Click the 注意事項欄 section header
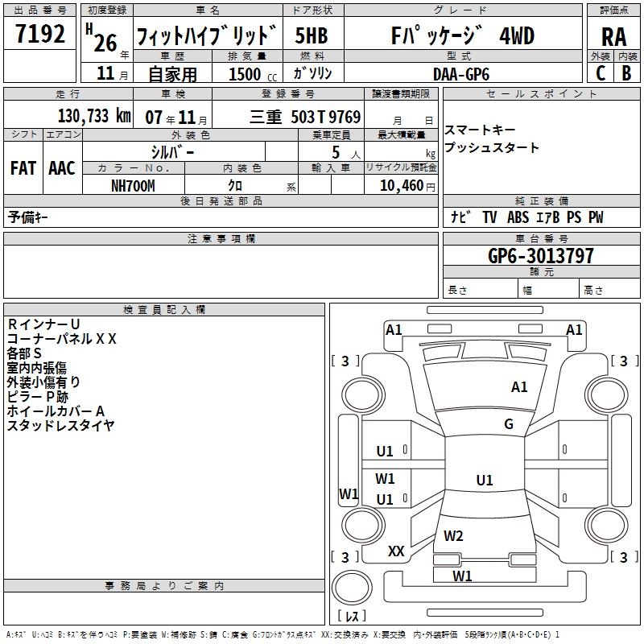This screenshot has height=644, width=644. [x=221, y=239]
